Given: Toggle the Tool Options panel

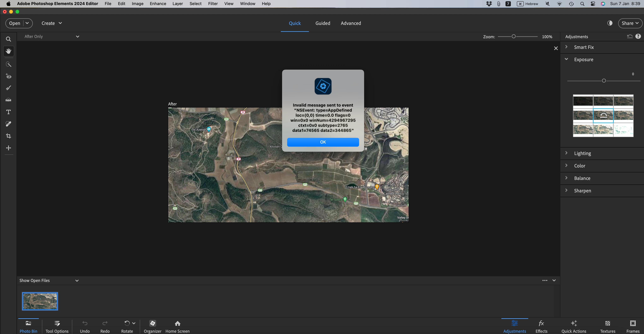Looking at the screenshot, I should [57, 326].
